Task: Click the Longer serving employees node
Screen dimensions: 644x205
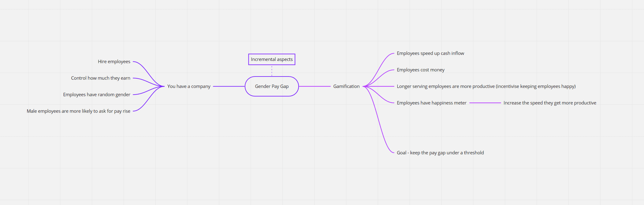Action: click(486, 86)
